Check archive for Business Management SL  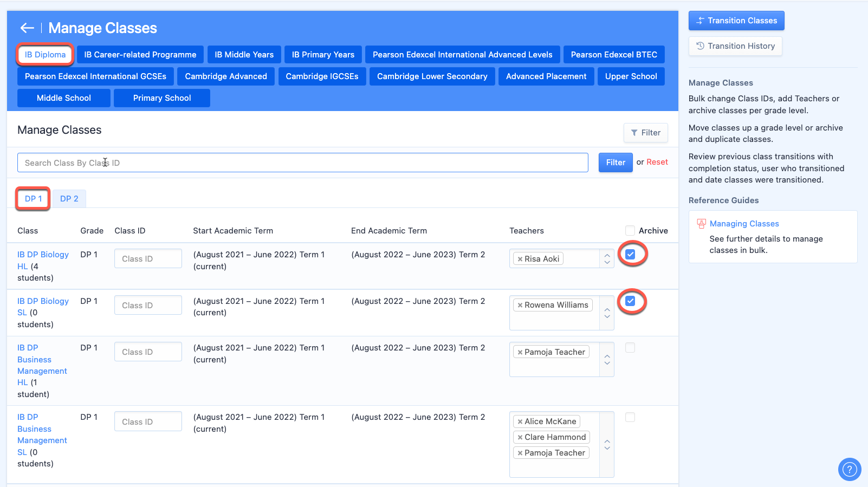pyautogui.click(x=630, y=417)
